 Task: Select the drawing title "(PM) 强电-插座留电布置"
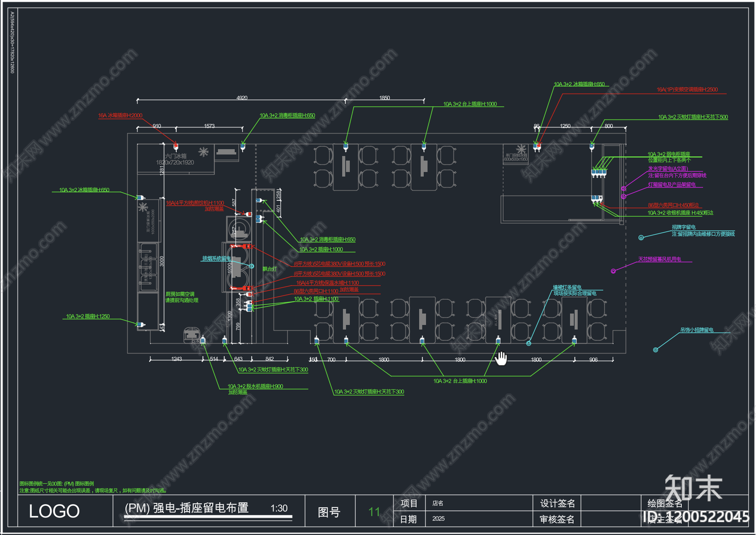(x=187, y=508)
